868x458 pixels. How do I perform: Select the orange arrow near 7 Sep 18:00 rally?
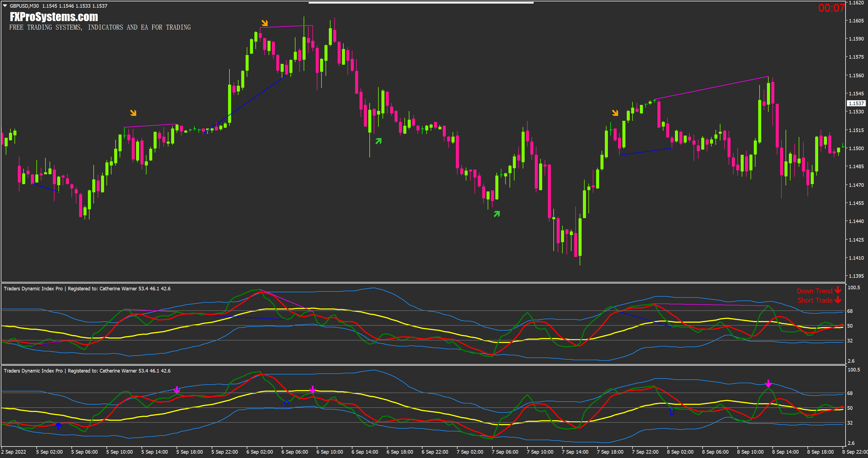615,113
